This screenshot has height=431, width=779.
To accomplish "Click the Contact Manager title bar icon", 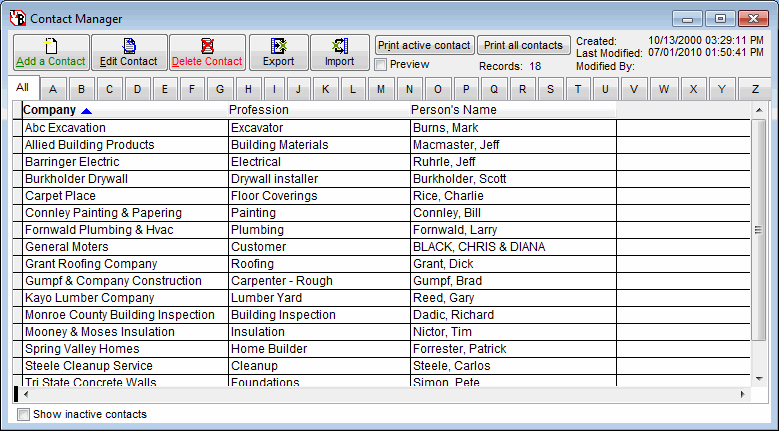I will pyautogui.click(x=16, y=18).
